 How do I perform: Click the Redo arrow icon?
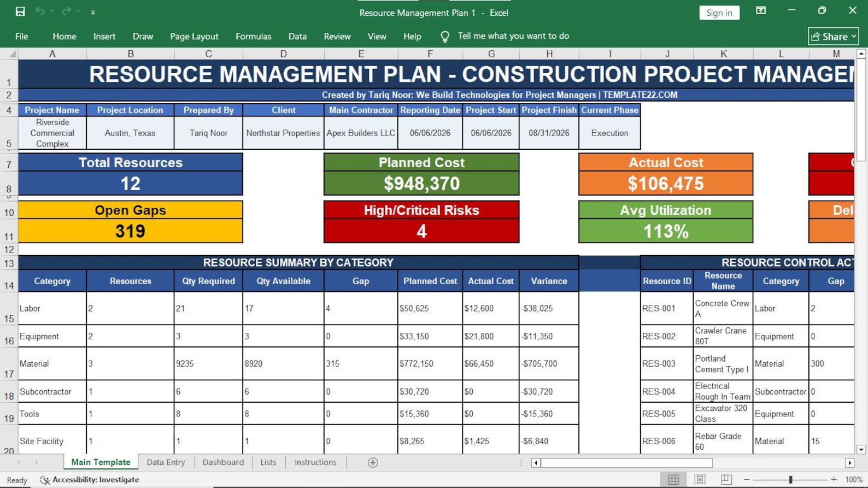[x=66, y=11]
